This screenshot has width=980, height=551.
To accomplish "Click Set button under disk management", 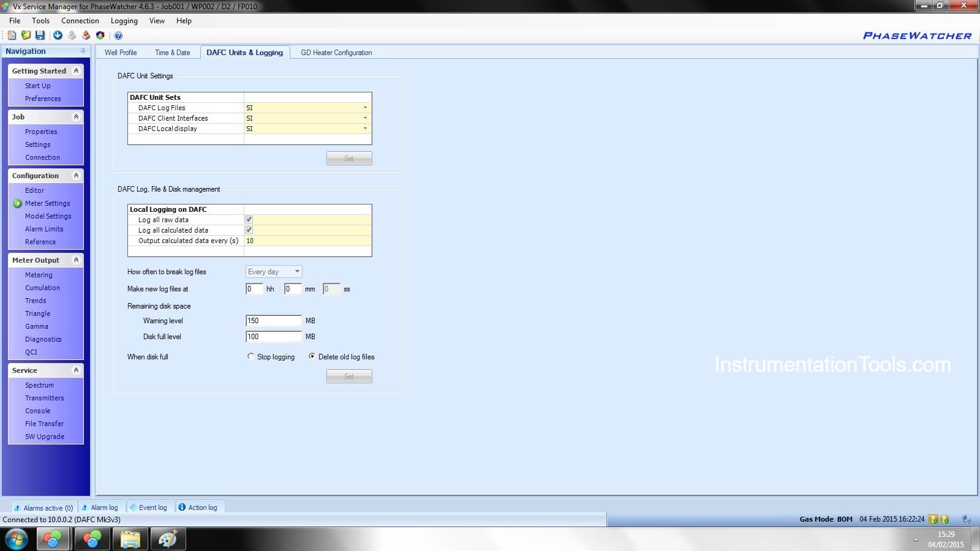I will coord(349,377).
